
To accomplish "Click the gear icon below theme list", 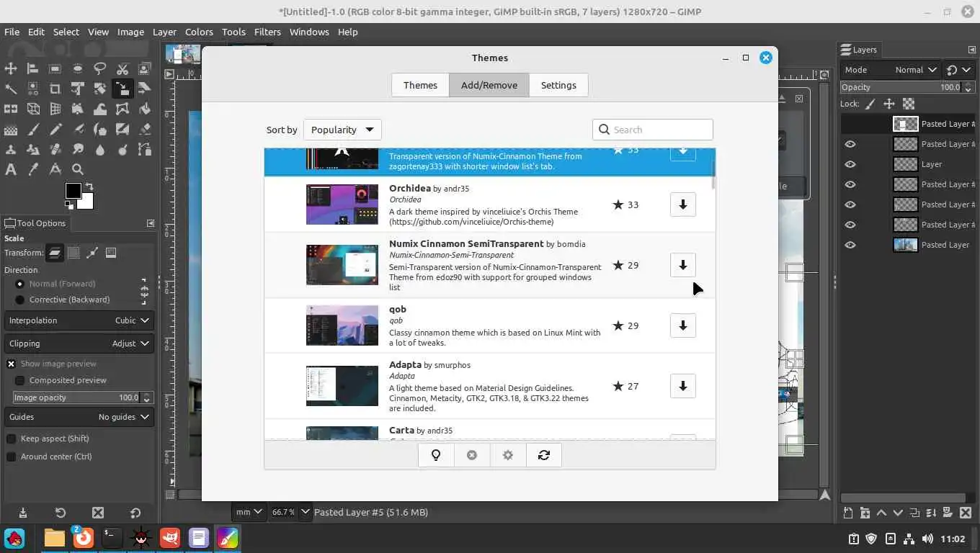I will [508, 455].
